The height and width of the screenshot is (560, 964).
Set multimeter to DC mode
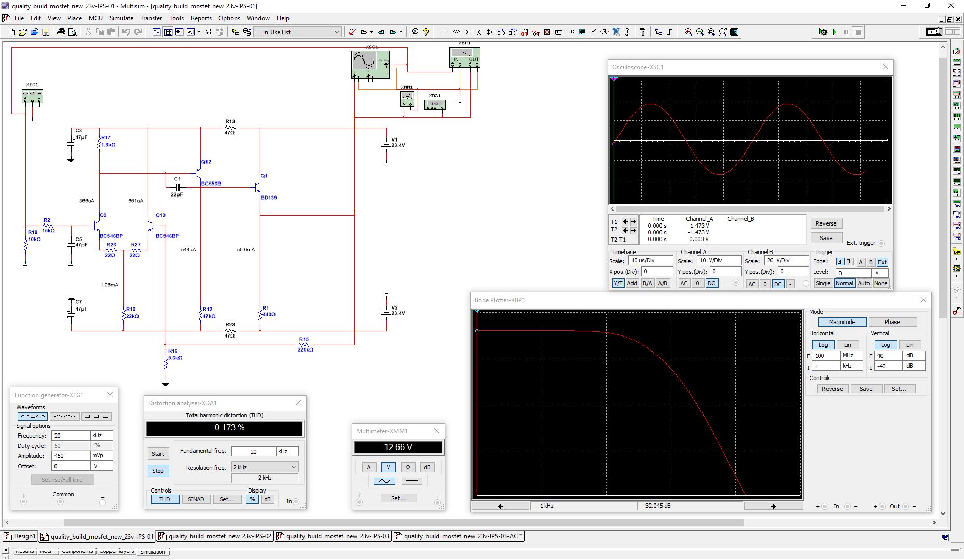click(412, 481)
